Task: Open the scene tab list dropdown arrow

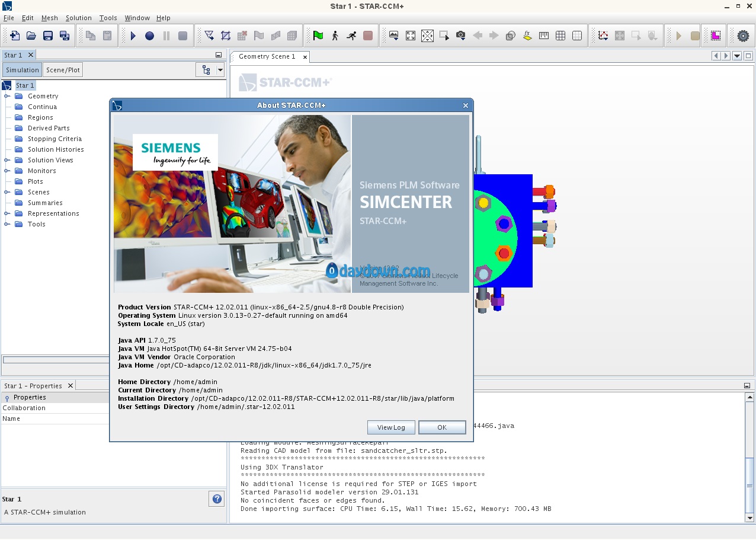Action: pos(737,56)
